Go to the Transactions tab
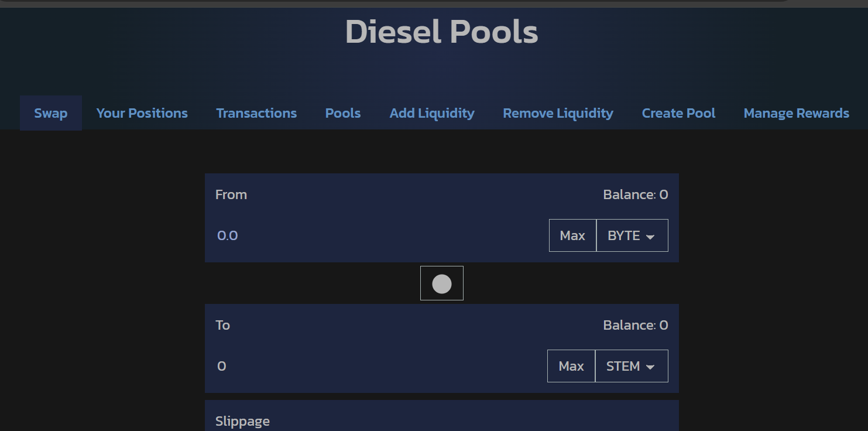 point(256,113)
